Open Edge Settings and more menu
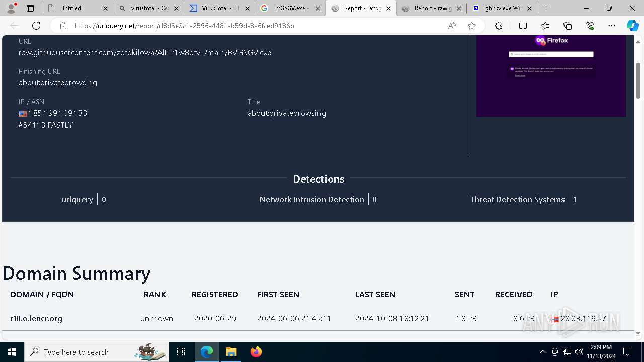 coord(612,26)
